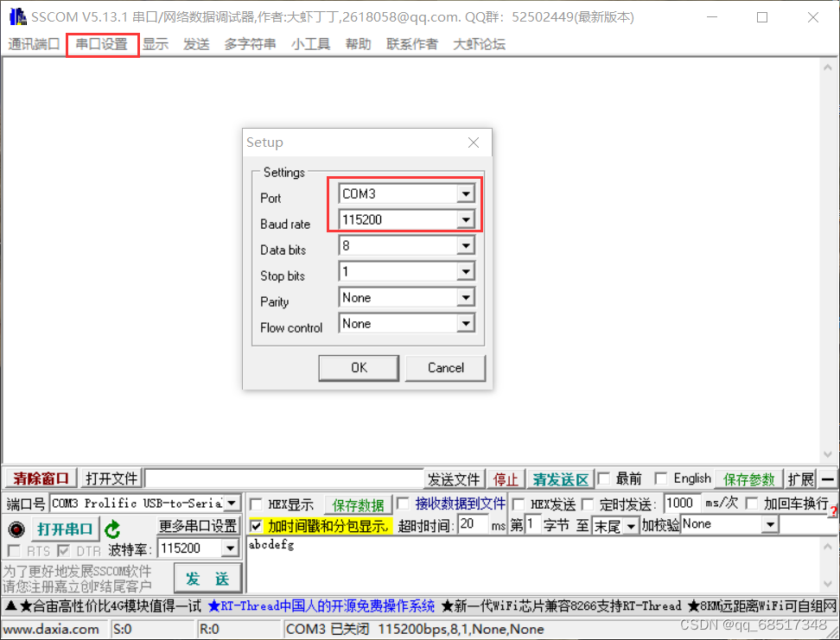Click the OK button in Setup dialog
The width and height of the screenshot is (840, 640).
click(358, 368)
